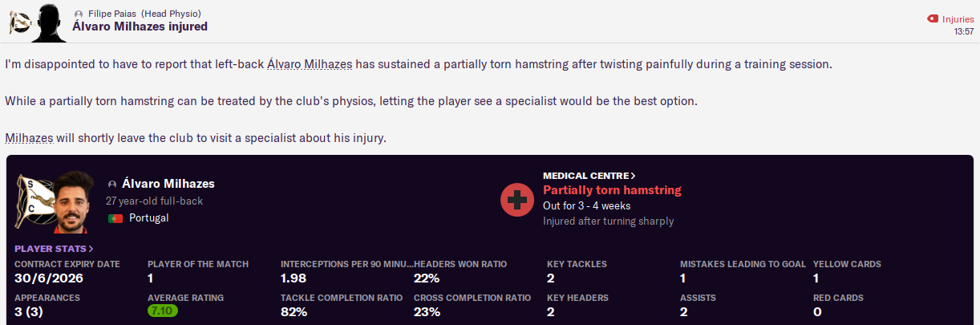Click the club badge beside the physio portrait
The height and width of the screenshot is (325, 980).
coord(19,23)
